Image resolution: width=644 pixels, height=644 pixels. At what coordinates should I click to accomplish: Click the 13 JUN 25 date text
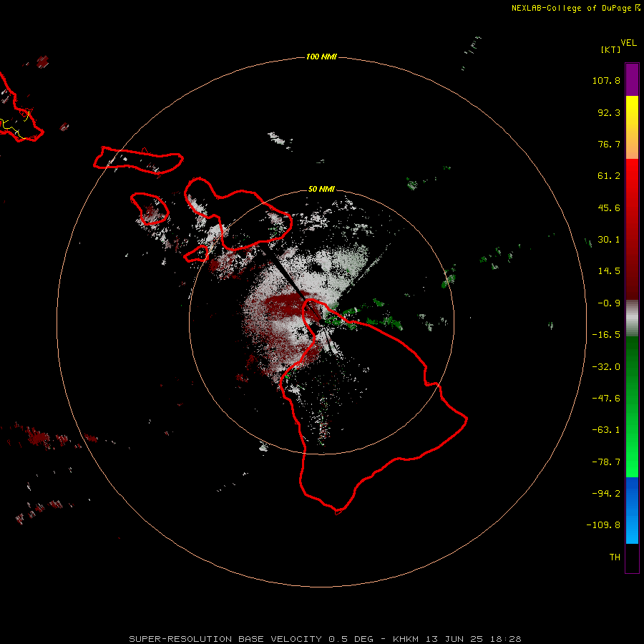pyautogui.click(x=455, y=639)
